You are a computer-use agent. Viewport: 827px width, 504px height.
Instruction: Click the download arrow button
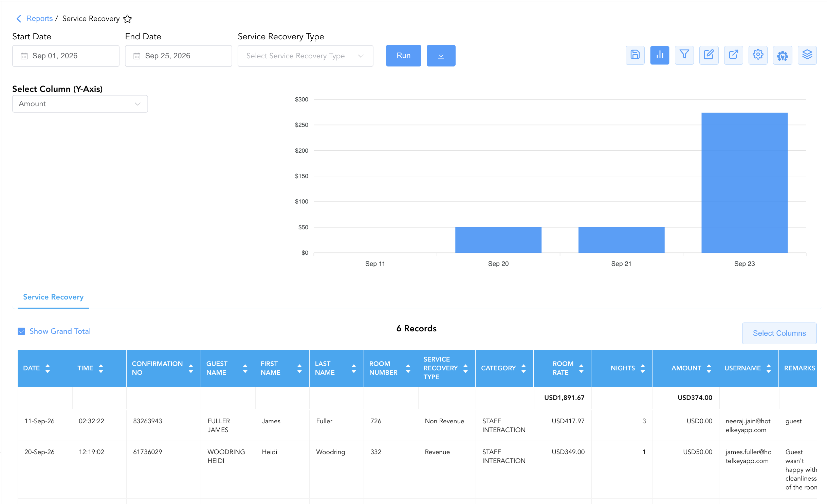tap(441, 56)
